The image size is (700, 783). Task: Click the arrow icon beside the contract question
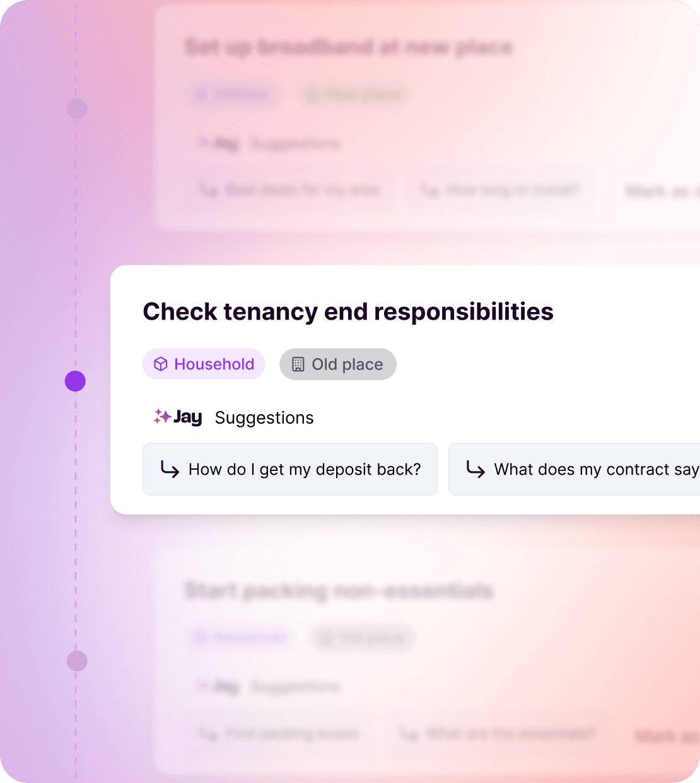point(475,469)
